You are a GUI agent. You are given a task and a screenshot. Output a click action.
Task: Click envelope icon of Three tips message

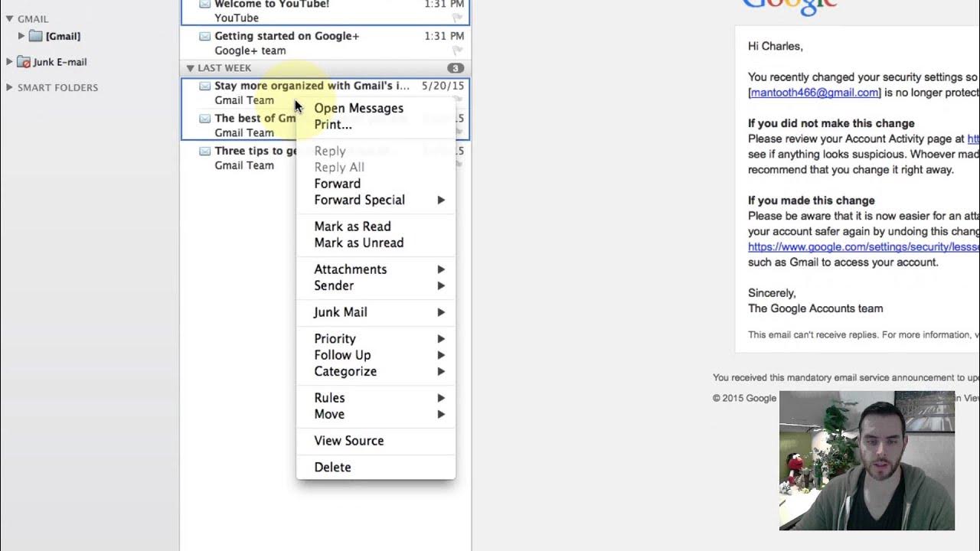205,151
